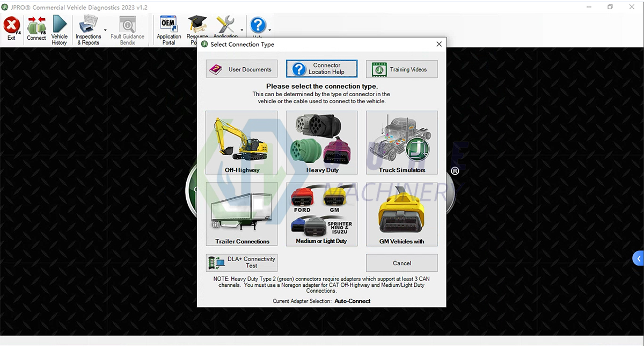Screen dimensions: 644x347
Task: Run the DLA+ Connectivity Test
Action: click(x=241, y=263)
